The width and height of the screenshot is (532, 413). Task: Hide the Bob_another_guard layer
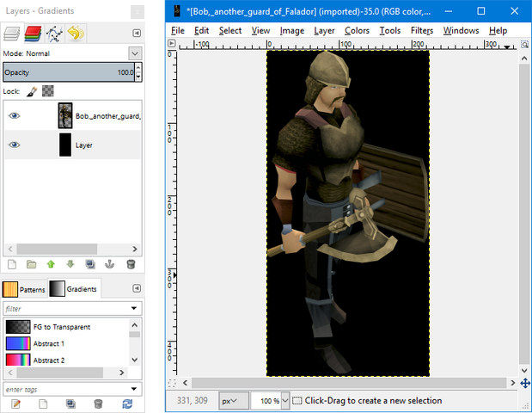pyautogui.click(x=14, y=116)
